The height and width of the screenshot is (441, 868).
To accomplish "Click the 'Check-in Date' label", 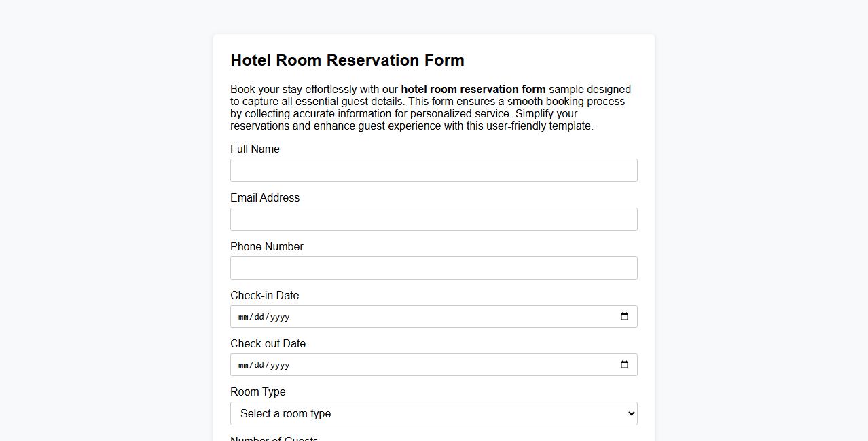I will (264, 295).
